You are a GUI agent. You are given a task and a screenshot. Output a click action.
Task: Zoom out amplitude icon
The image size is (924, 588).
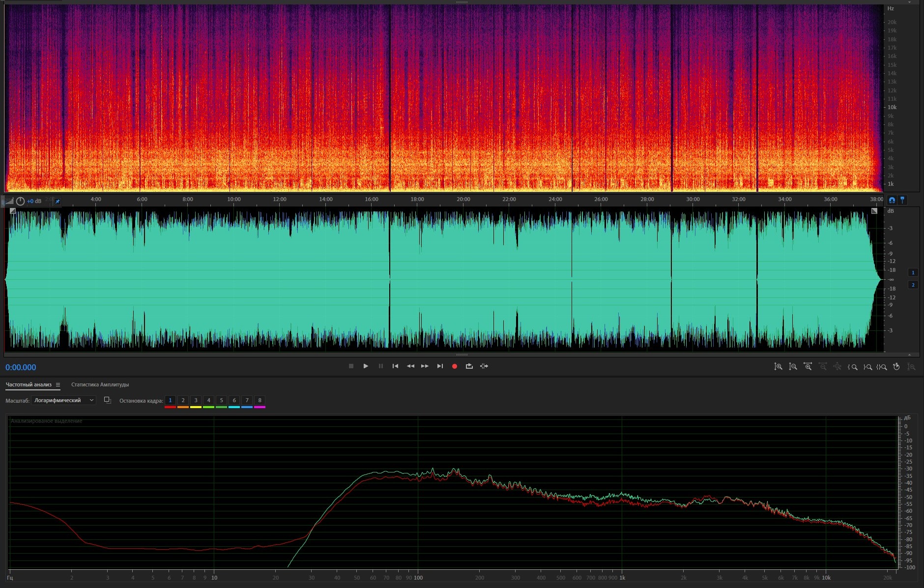[793, 367]
